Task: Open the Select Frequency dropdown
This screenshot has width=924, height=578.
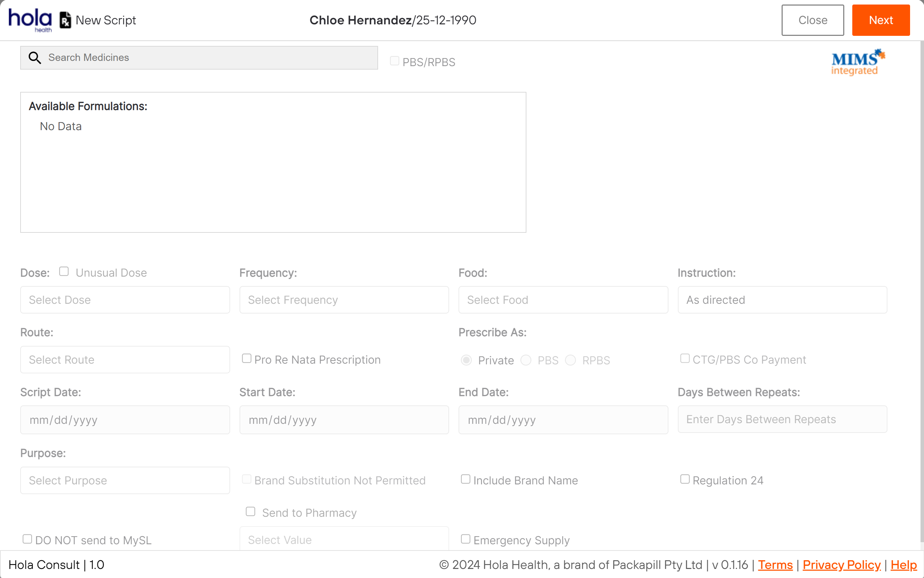Action: coord(344,300)
